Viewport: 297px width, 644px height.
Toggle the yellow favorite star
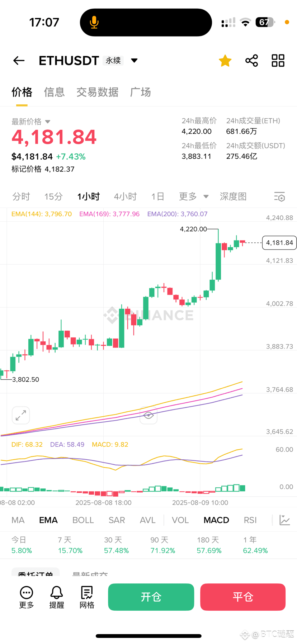tap(225, 61)
